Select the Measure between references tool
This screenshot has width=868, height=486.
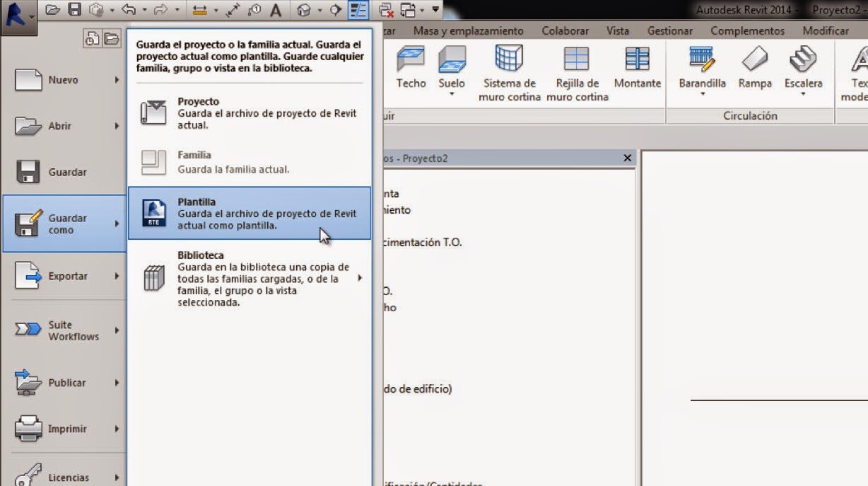click(x=200, y=10)
